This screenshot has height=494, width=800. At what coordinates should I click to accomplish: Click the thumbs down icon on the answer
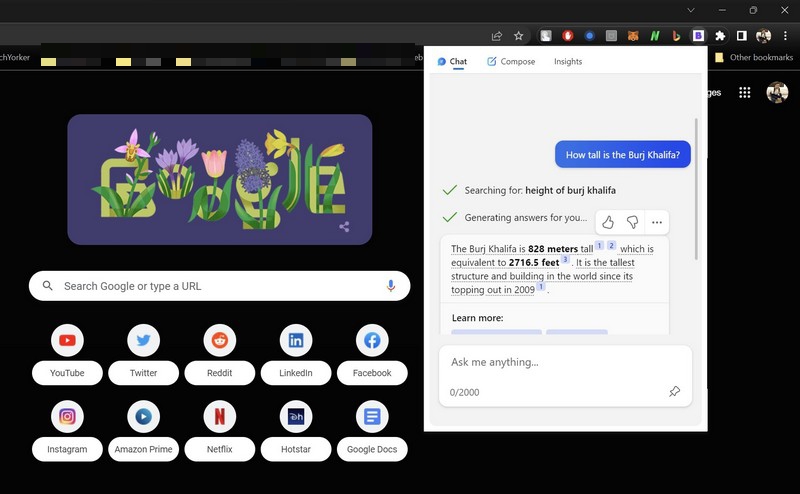632,222
